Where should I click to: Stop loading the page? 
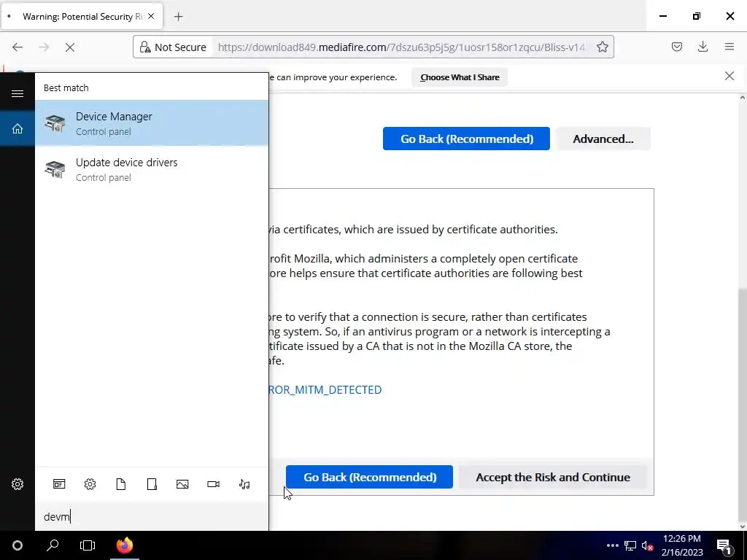(70, 47)
